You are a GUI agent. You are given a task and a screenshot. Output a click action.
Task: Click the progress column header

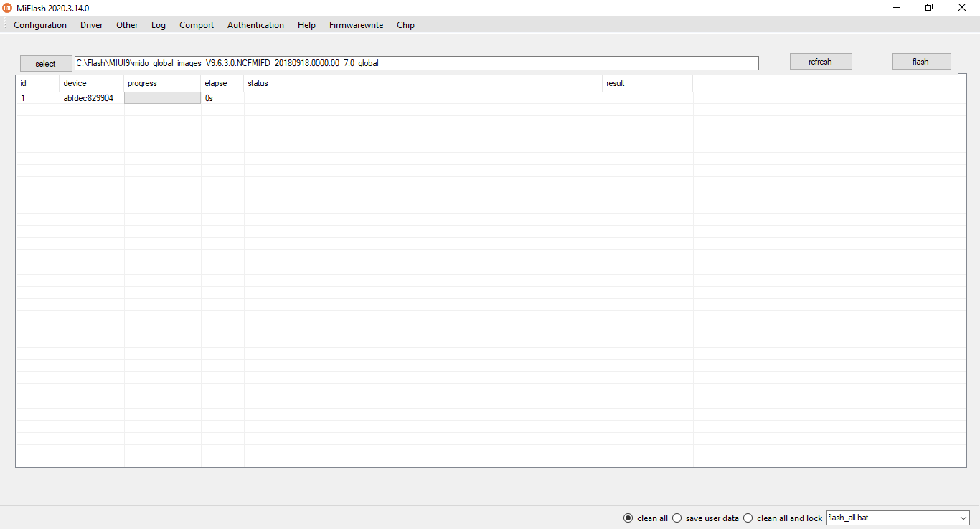(162, 83)
